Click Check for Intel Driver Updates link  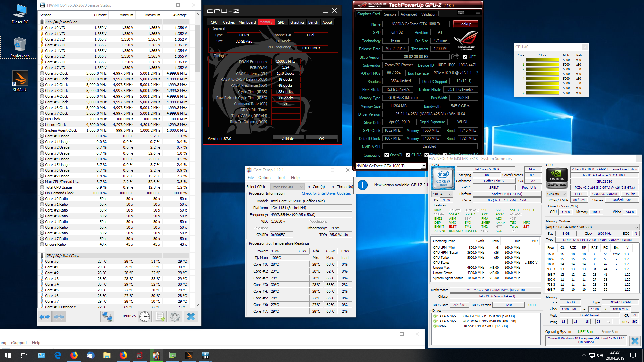(326, 193)
